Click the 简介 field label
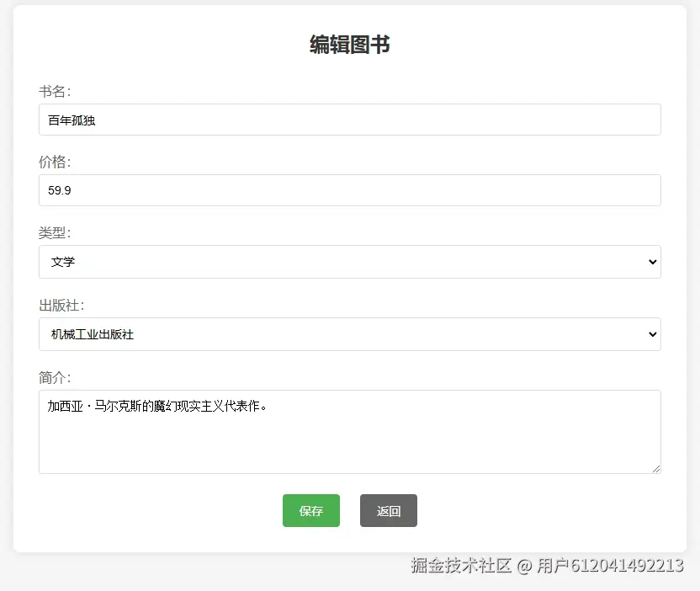Viewport: 700px width, 591px height. click(54, 377)
